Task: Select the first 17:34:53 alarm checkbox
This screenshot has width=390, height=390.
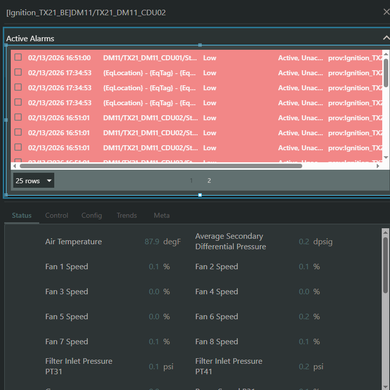Action: tap(18, 72)
